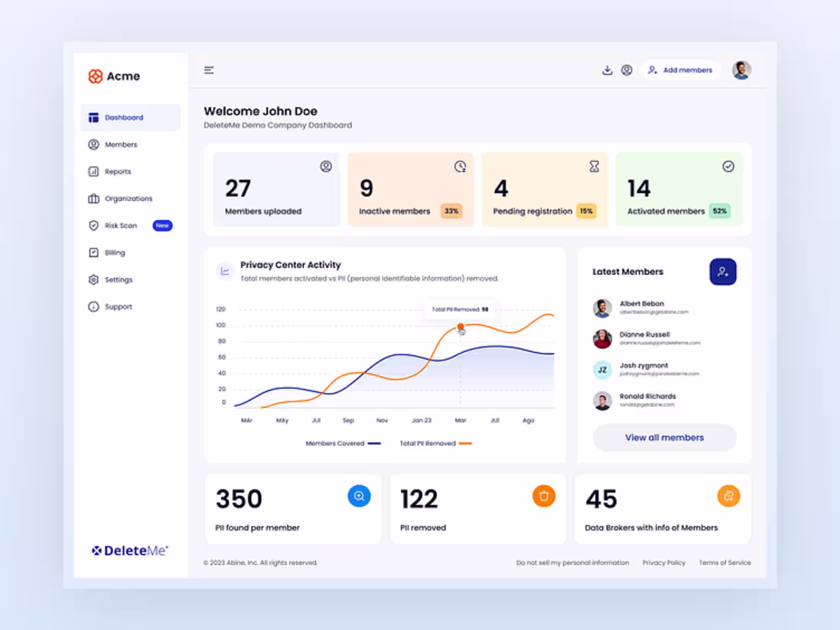Viewport: 840px width, 630px height.
Task: Toggle the Members Covered legend in the chart
Action: 344,443
